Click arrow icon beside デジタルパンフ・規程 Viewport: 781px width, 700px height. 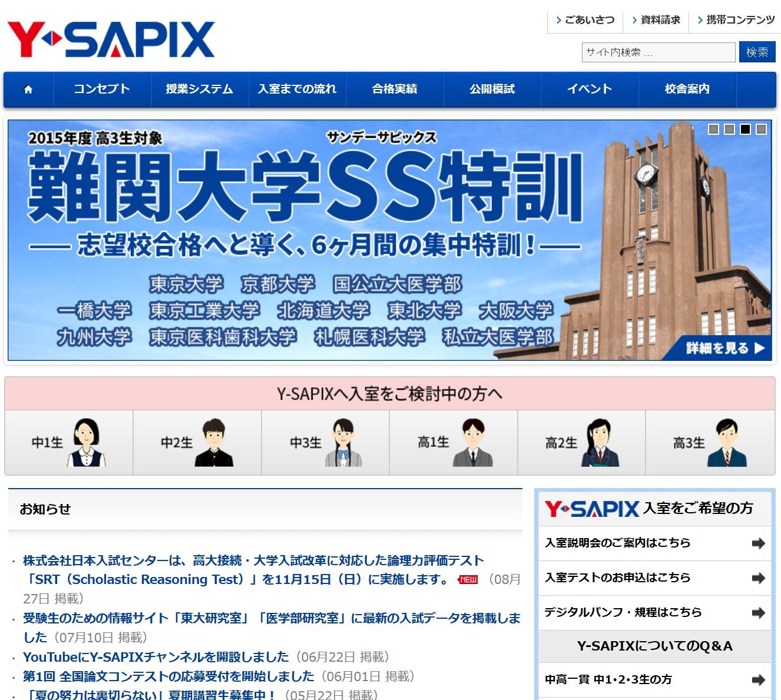(x=759, y=613)
